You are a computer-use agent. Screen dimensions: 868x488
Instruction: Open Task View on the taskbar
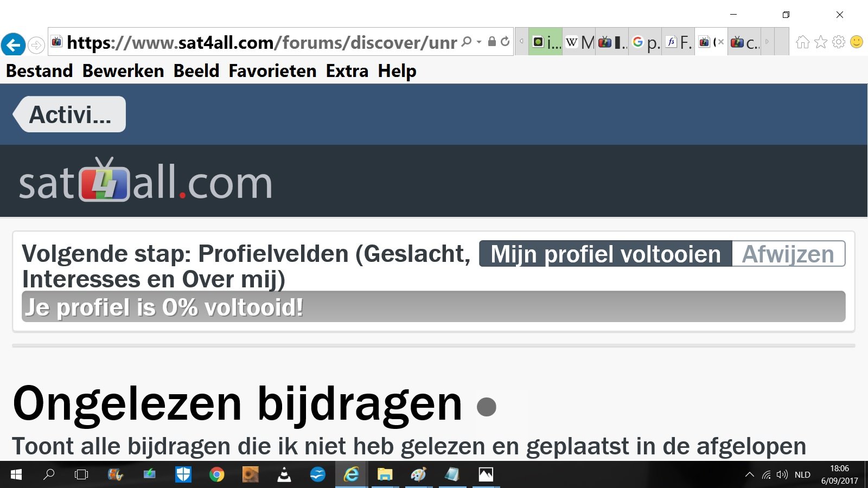(81, 475)
